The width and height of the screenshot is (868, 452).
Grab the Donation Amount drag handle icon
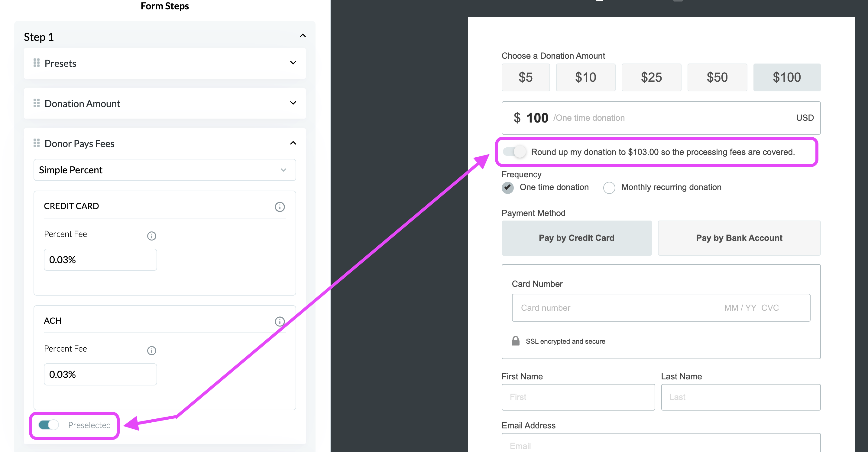coord(36,103)
